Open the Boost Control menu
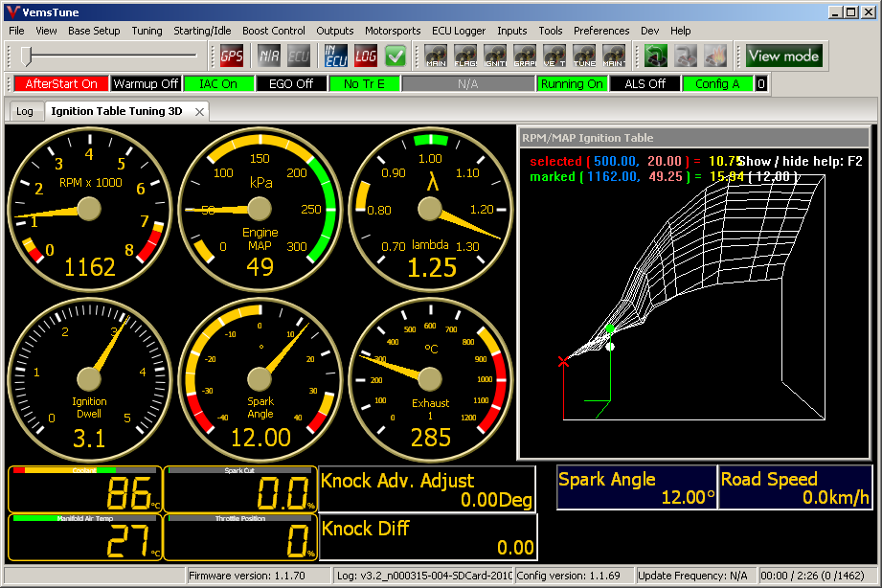Viewport: 882px width, 588px height. point(273,31)
